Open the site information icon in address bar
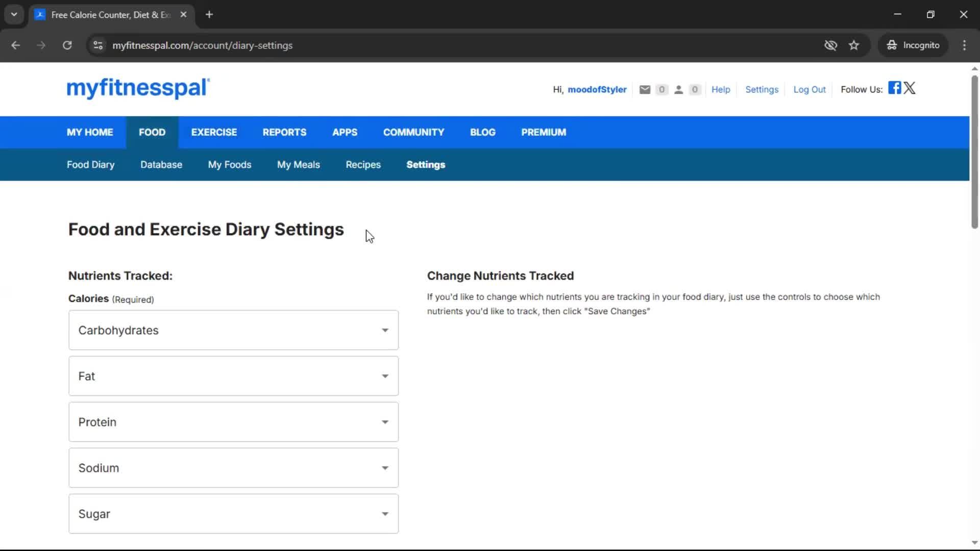Image resolution: width=980 pixels, height=551 pixels. point(98,45)
